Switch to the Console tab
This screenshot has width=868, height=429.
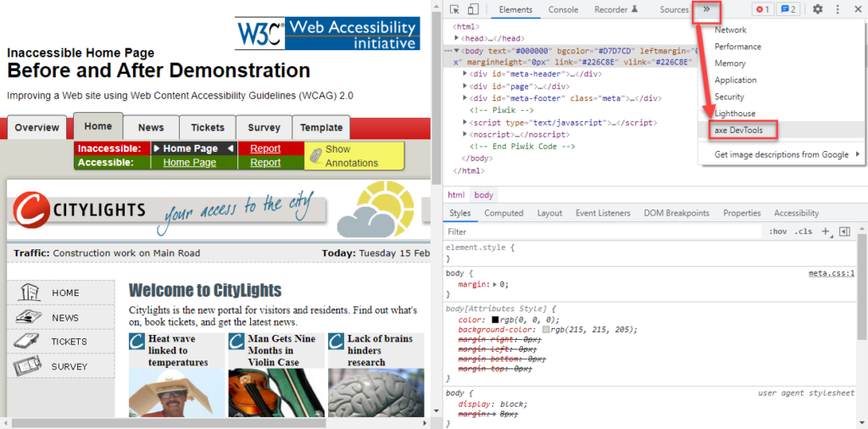click(x=563, y=9)
